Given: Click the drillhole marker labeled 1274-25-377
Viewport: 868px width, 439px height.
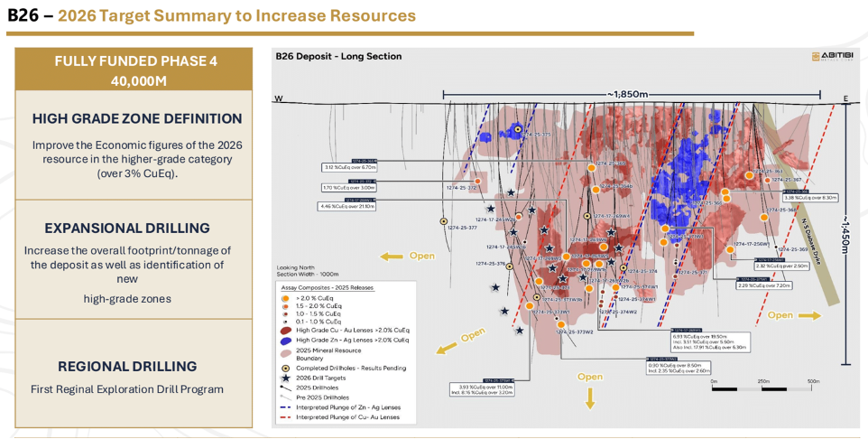Looking at the screenshot, I should pyautogui.click(x=443, y=220).
